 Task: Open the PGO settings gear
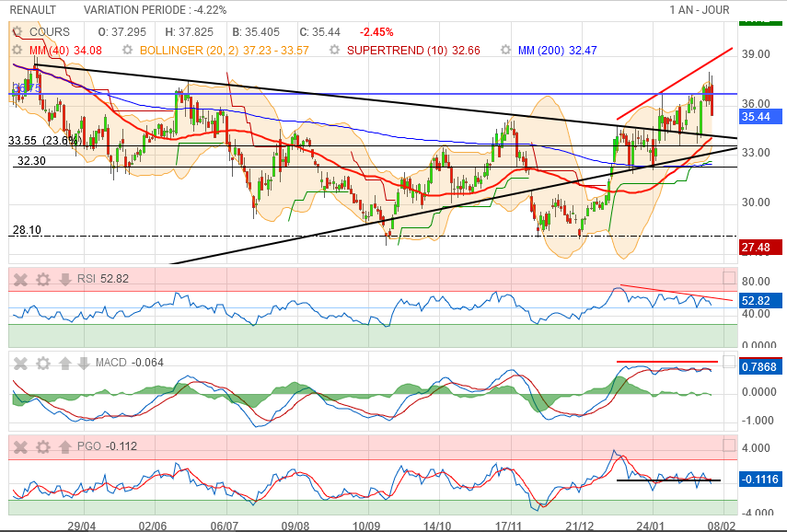[x=43, y=446]
